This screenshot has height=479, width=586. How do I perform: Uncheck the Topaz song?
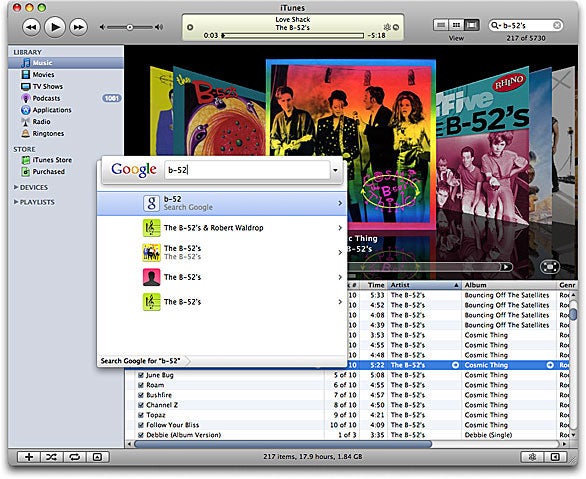coord(141,415)
